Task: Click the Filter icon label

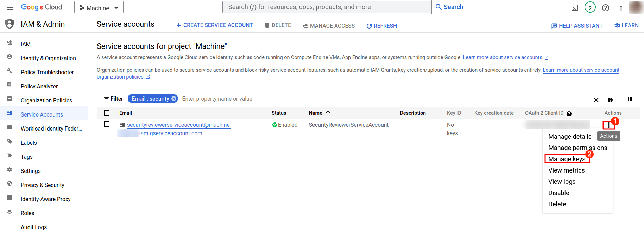Action: click(113, 99)
